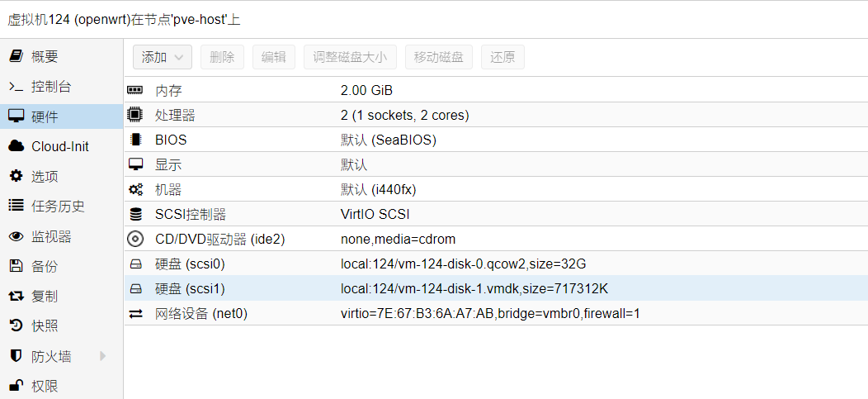
Task: Click the 控制台 console prompt icon
Action: pyautogui.click(x=16, y=87)
